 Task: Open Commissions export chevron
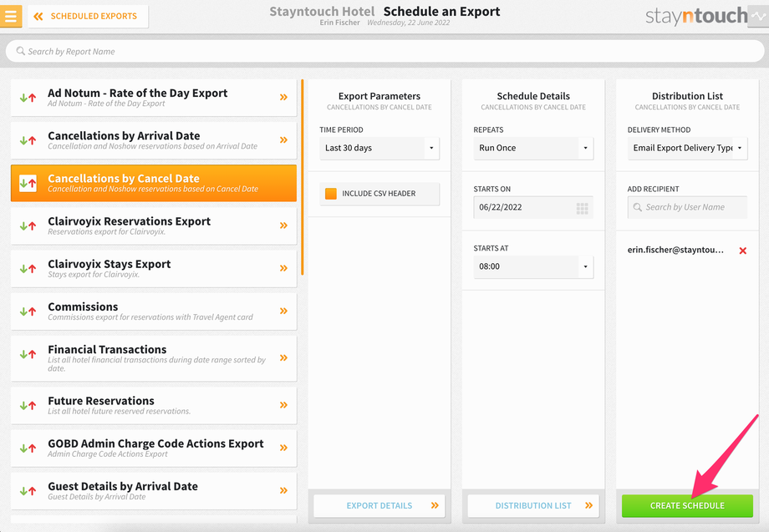pos(283,311)
